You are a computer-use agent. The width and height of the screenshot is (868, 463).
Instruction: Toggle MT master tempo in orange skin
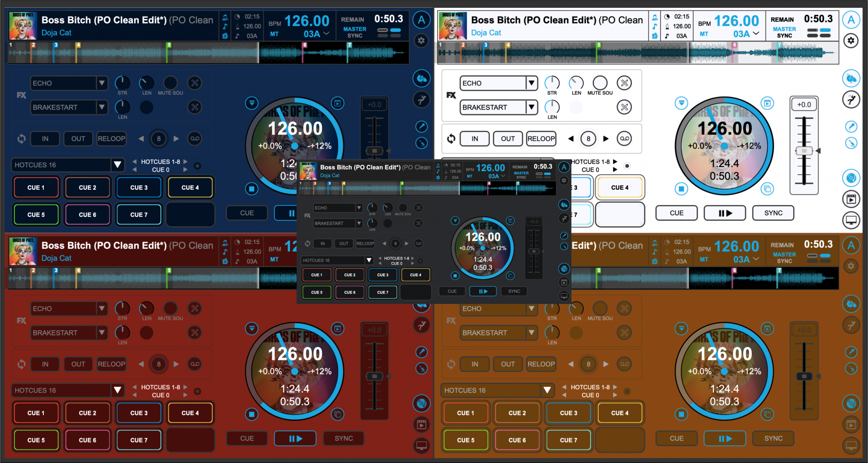pos(704,259)
